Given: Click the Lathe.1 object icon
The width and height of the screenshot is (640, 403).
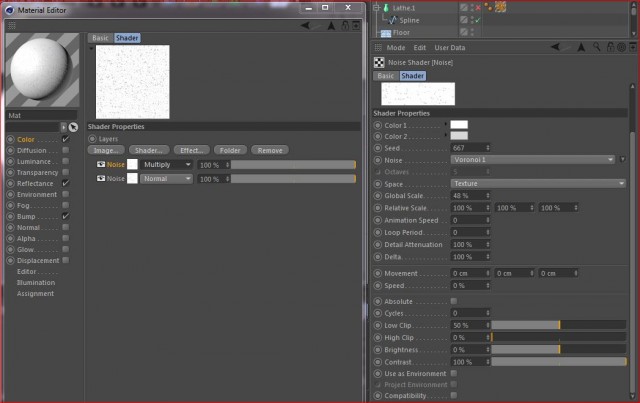Looking at the screenshot, I should (386, 8).
